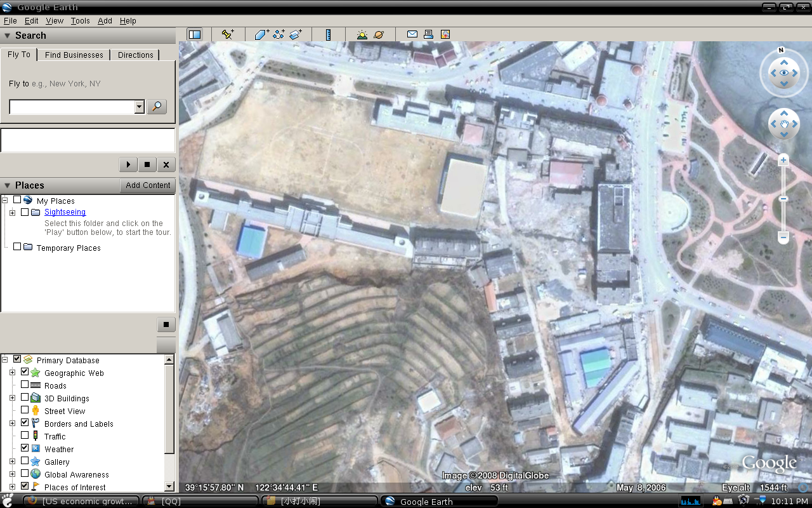
Task: Enable the Roads layer checkbox
Action: (x=25, y=385)
